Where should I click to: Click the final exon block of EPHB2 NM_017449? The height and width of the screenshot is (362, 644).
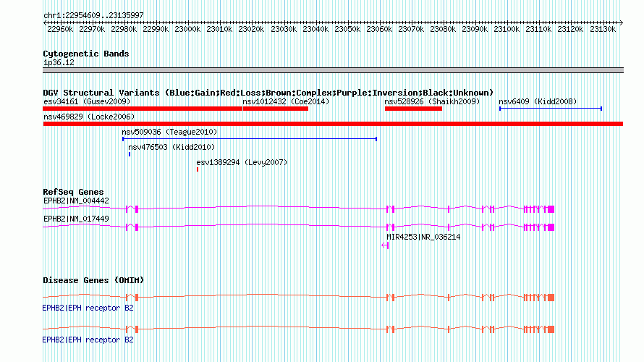pos(551,227)
